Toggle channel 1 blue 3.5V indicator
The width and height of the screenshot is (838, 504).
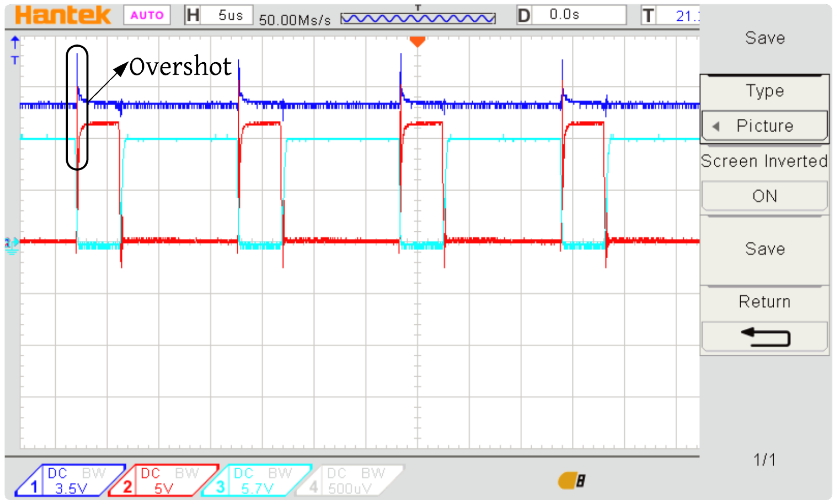coord(70,480)
